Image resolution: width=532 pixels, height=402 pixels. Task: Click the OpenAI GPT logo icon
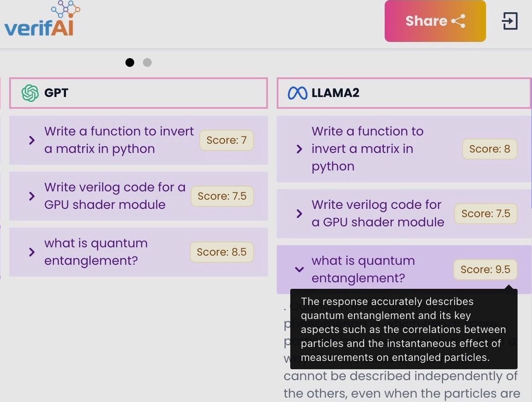[30, 93]
